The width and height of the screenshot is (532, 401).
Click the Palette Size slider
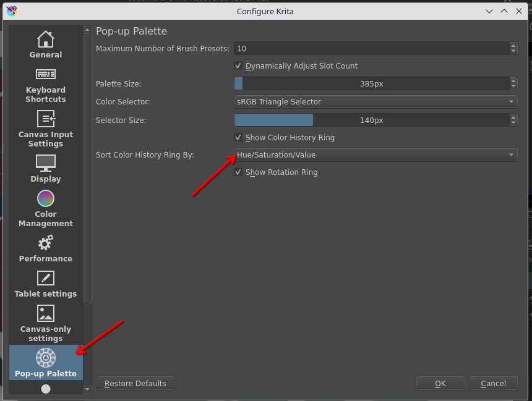371,83
